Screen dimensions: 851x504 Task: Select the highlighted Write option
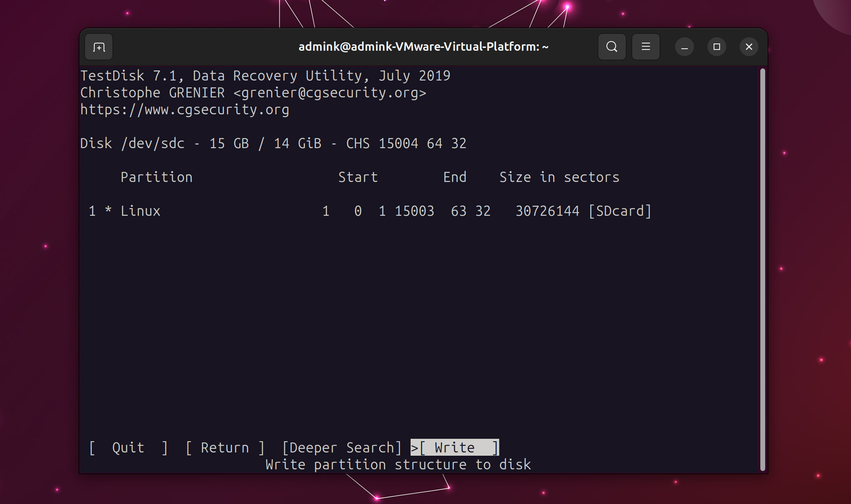tap(455, 448)
